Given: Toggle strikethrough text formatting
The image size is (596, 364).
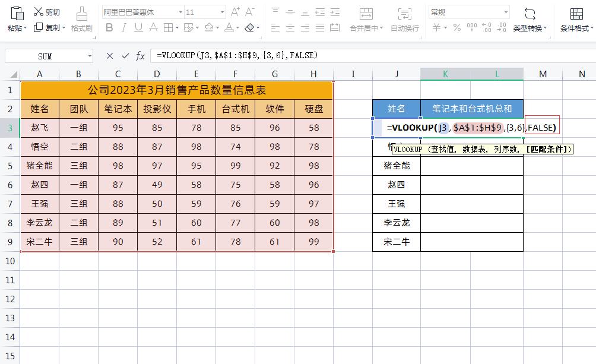Looking at the screenshot, I should (153, 27).
